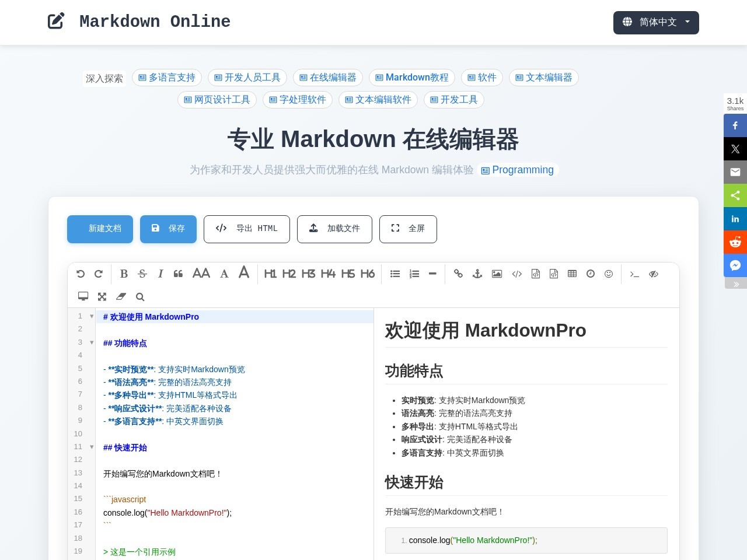Open the 开发工具 tag link
This screenshot has height=560, width=747.
pyautogui.click(x=454, y=100)
